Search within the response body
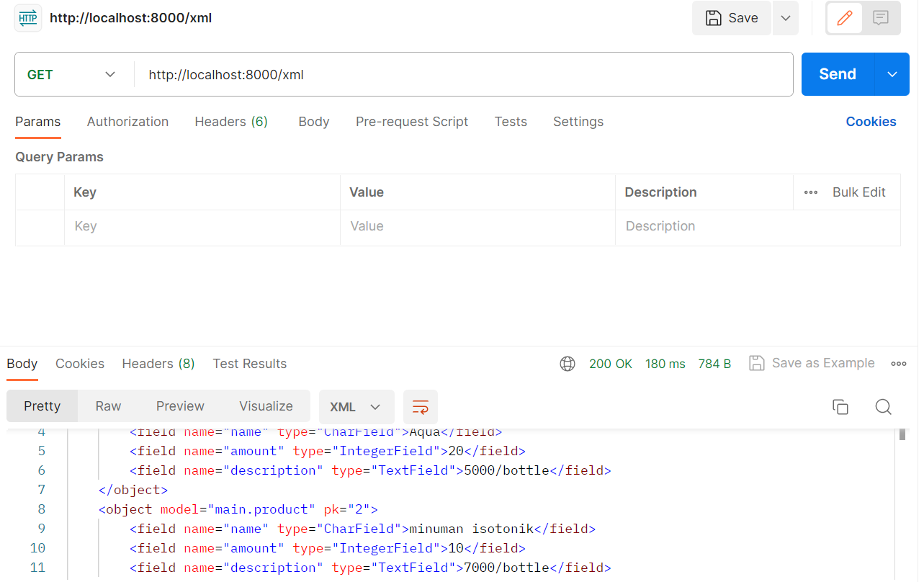The width and height of the screenshot is (924, 582). pos(883,406)
